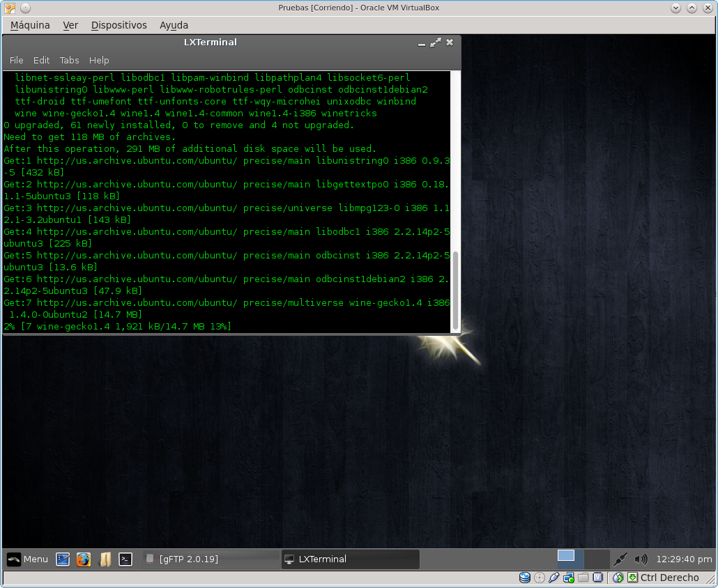Launch Firefox from the taskbar
Screen dimensions: 718x588
[84, 559]
